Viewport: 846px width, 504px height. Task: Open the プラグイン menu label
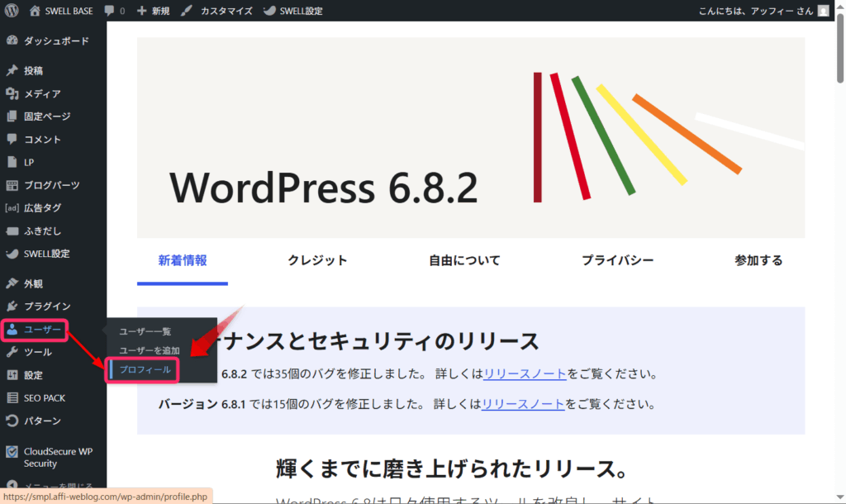pyautogui.click(x=47, y=307)
